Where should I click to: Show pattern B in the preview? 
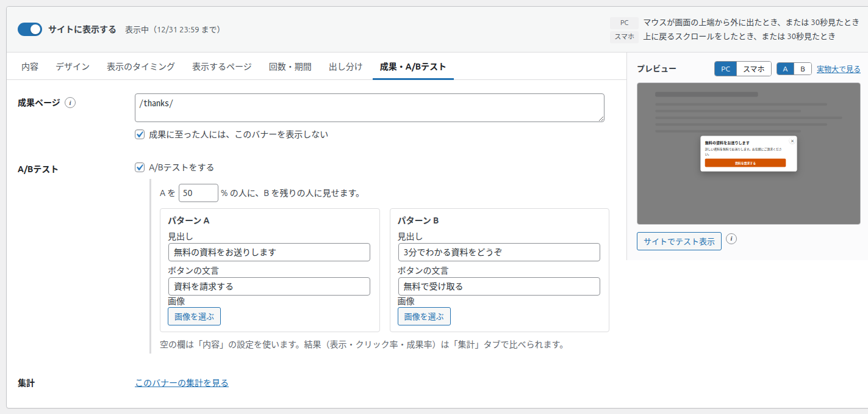click(x=803, y=69)
